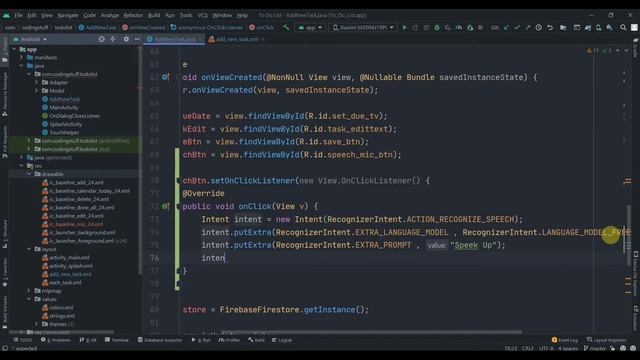This screenshot has width=640, height=360.
Task: Open the Build Variants side panel
Action: point(4,312)
